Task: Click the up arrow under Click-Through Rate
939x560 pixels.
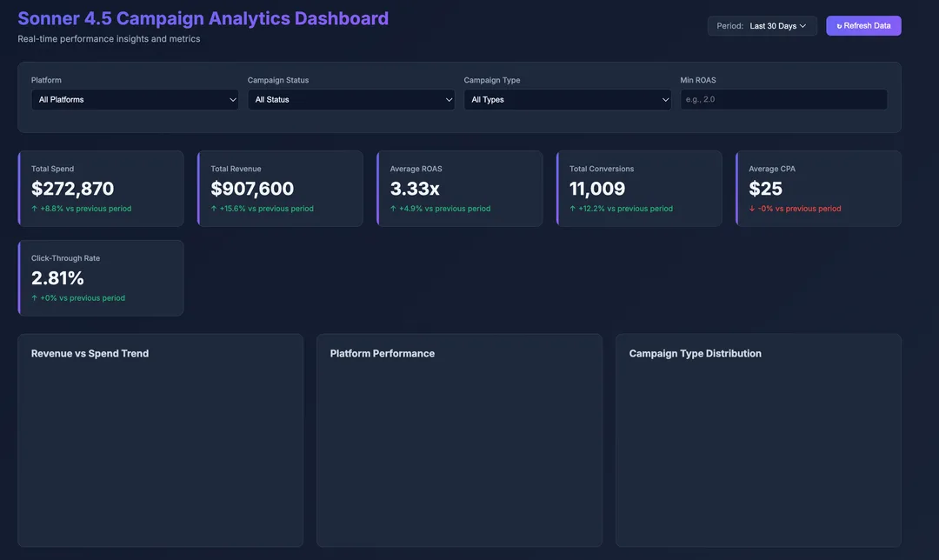Action: coord(34,298)
